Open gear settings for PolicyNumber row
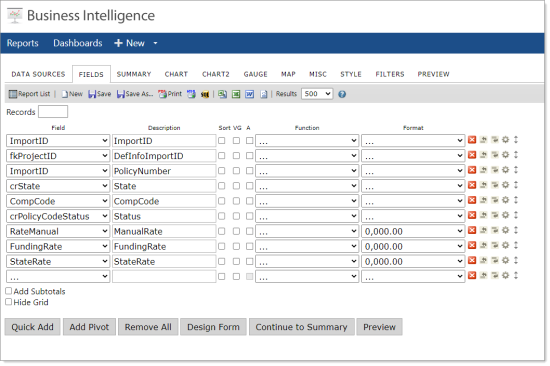Viewport: 550px width, 366px height. (x=505, y=170)
